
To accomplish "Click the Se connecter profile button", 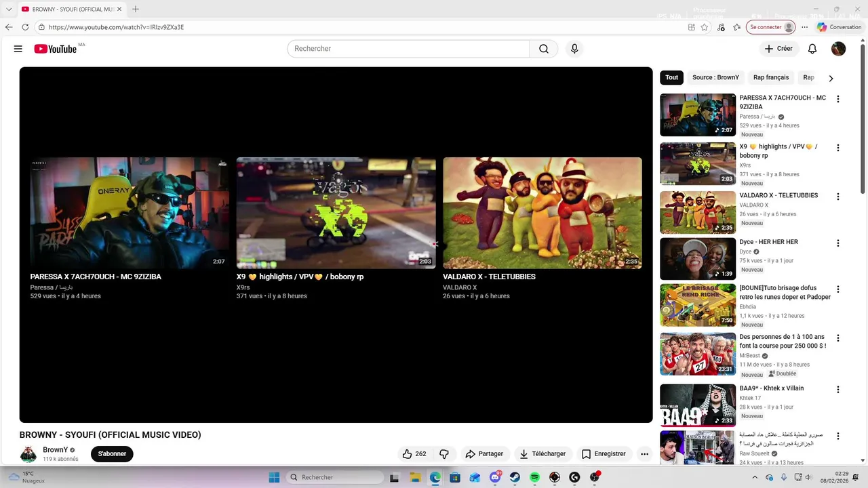I will [x=771, y=27].
